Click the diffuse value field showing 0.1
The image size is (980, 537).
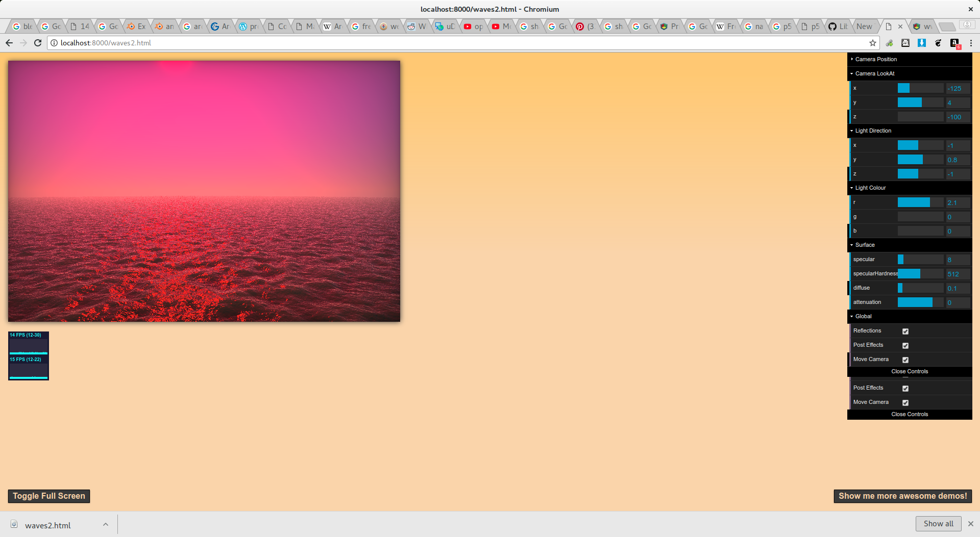click(958, 288)
